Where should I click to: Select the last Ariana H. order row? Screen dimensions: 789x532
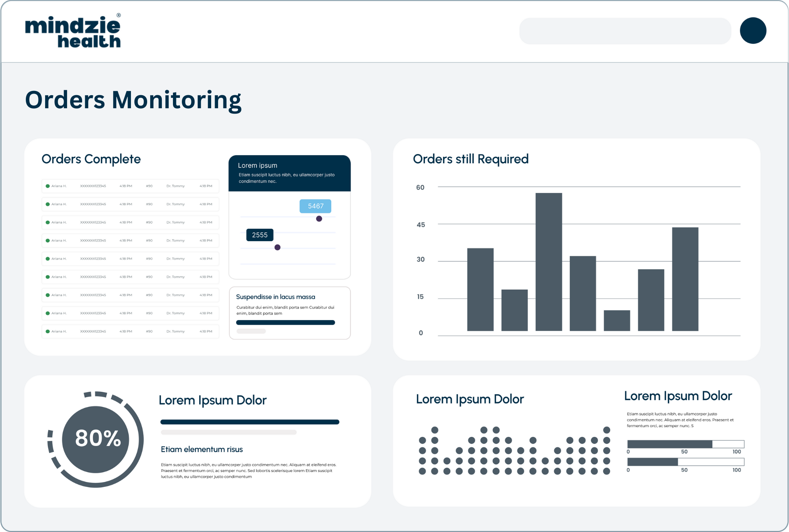130,331
